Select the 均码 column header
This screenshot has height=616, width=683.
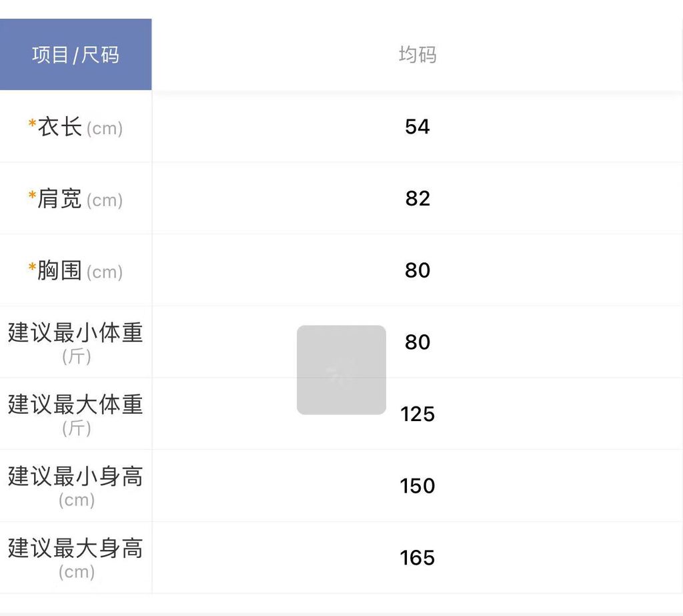click(x=418, y=55)
